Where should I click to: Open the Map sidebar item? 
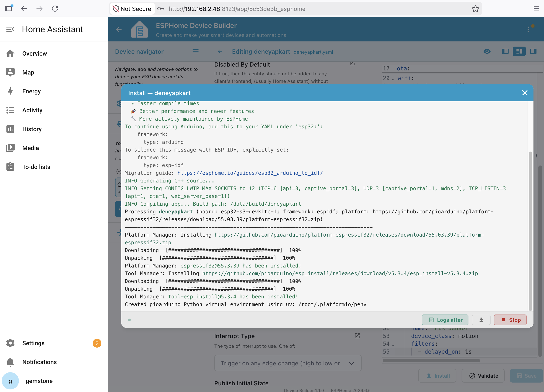coord(54,72)
